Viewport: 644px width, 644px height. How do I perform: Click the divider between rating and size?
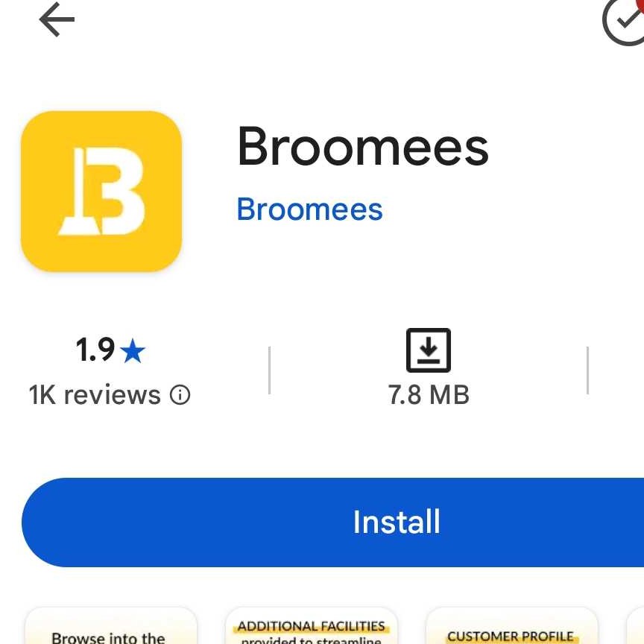pos(269,370)
